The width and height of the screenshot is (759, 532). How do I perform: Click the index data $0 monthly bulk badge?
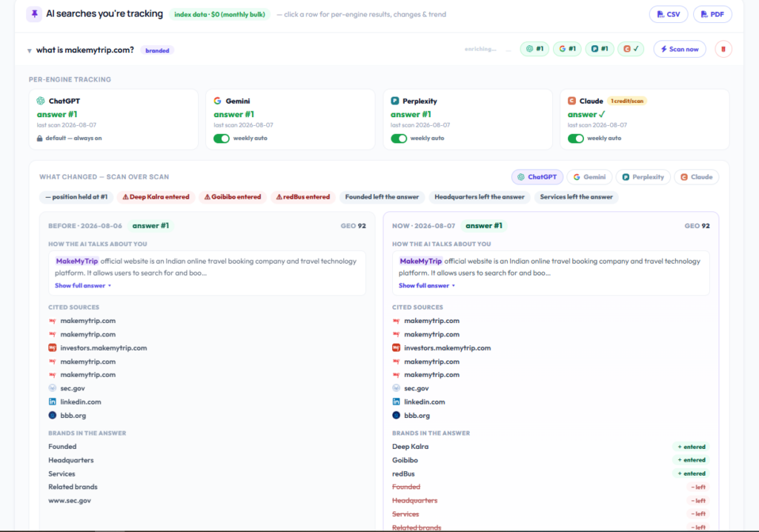(x=219, y=15)
